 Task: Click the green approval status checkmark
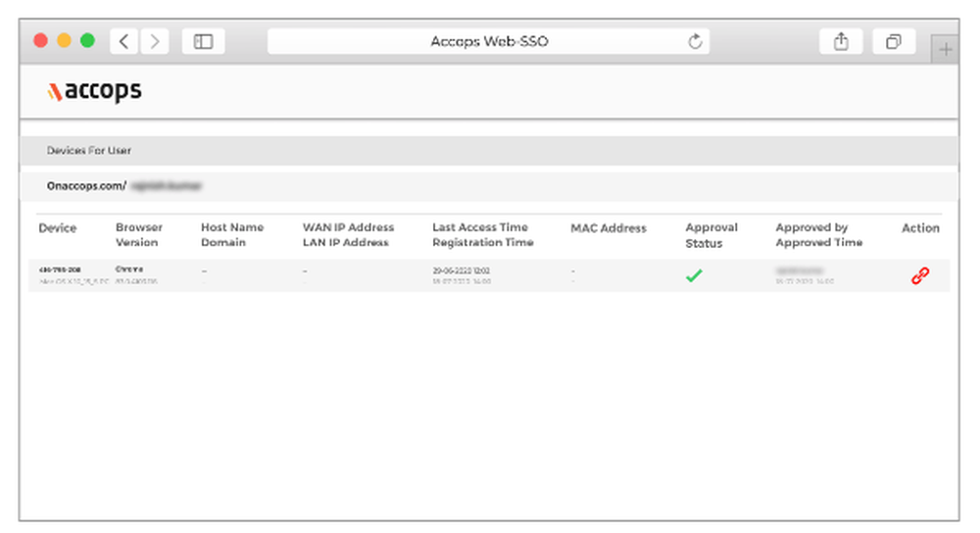tap(694, 275)
